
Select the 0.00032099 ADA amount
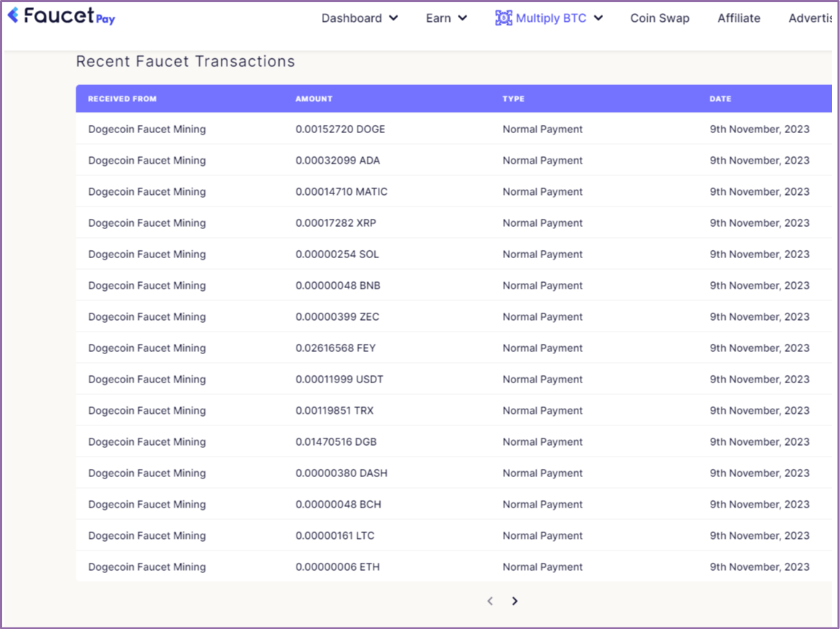coord(337,160)
